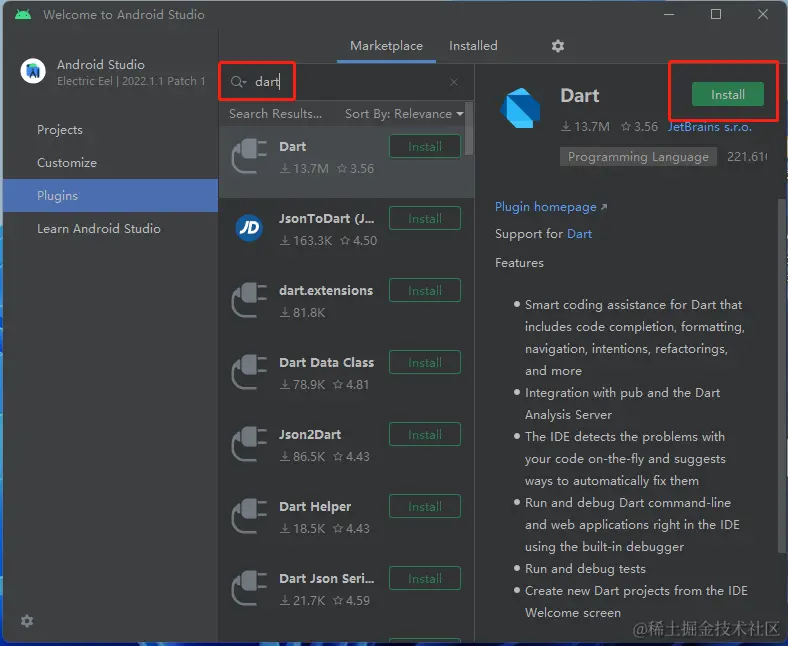788x646 pixels.
Task: Click the 3.56 rating in details header
Action: [x=640, y=127]
